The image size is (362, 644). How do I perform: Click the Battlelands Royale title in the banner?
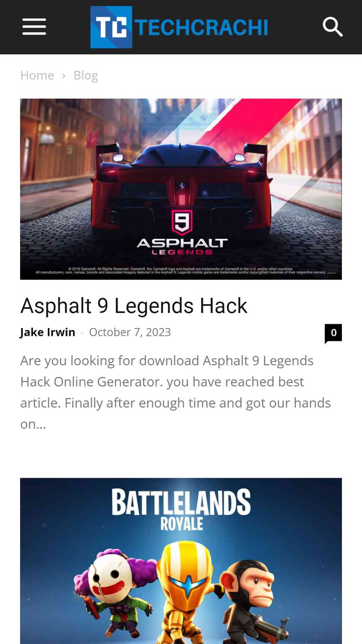coord(181,509)
